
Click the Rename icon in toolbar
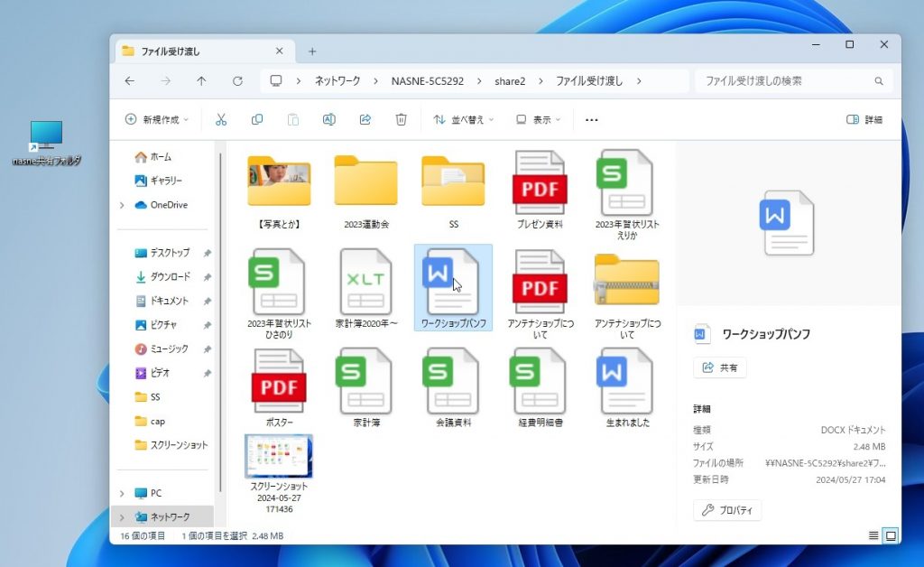click(x=328, y=120)
